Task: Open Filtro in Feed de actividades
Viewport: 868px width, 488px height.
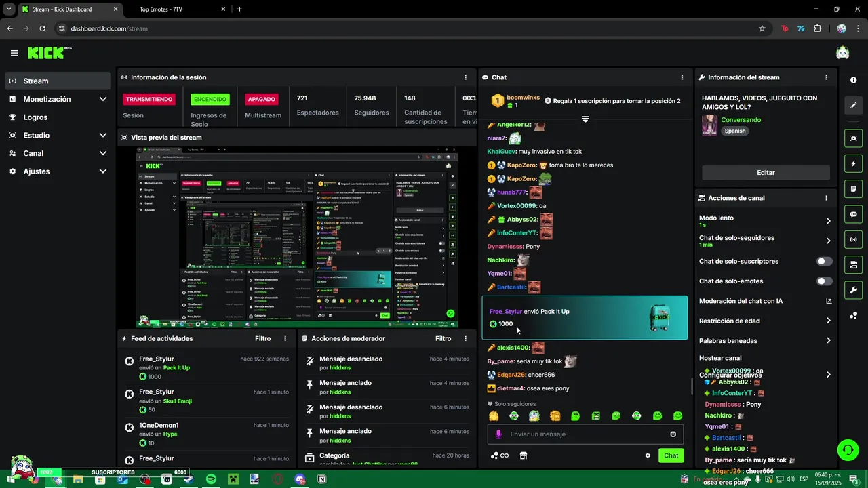Action: tap(263, 338)
